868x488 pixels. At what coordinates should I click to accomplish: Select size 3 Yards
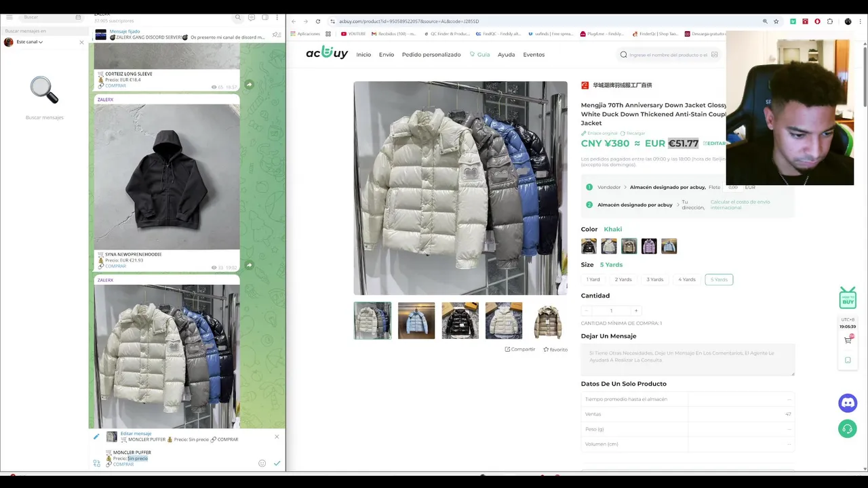[x=655, y=279]
